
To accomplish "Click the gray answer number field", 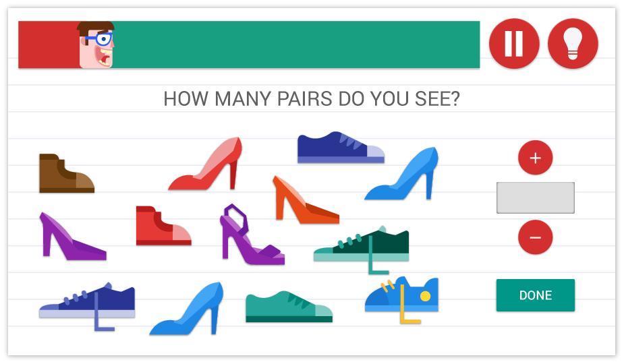I will point(535,198).
